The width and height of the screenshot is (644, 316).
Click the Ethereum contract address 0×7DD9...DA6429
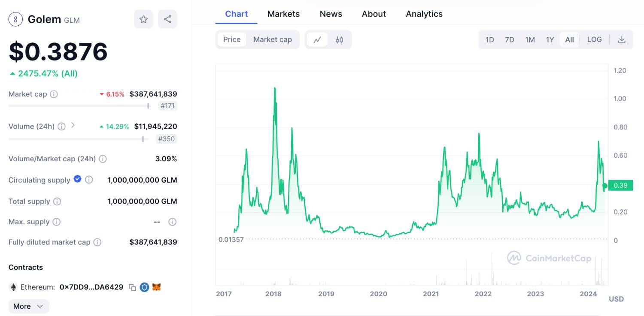click(91, 287)
